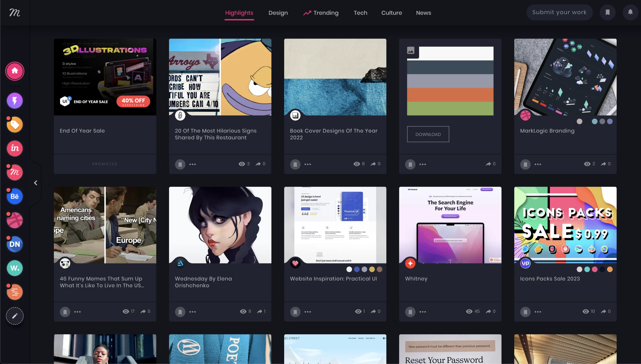
Task: Switch to the Culture tab
Action: [391, 13]
